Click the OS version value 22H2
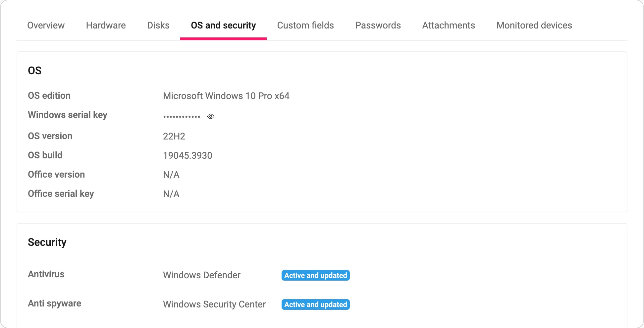 point(174,136)
